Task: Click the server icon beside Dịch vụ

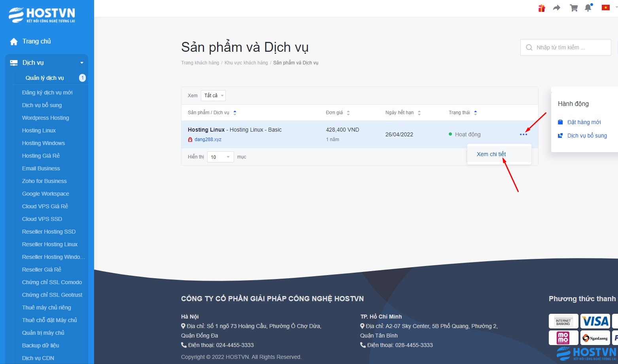Action: coord(14,63)
